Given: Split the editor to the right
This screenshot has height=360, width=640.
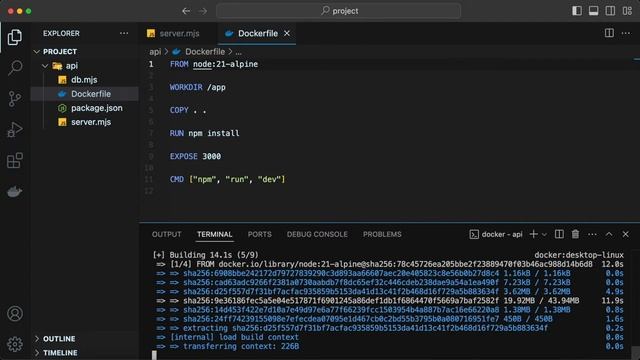Looking at the screenshot, I should click(609, 33).
